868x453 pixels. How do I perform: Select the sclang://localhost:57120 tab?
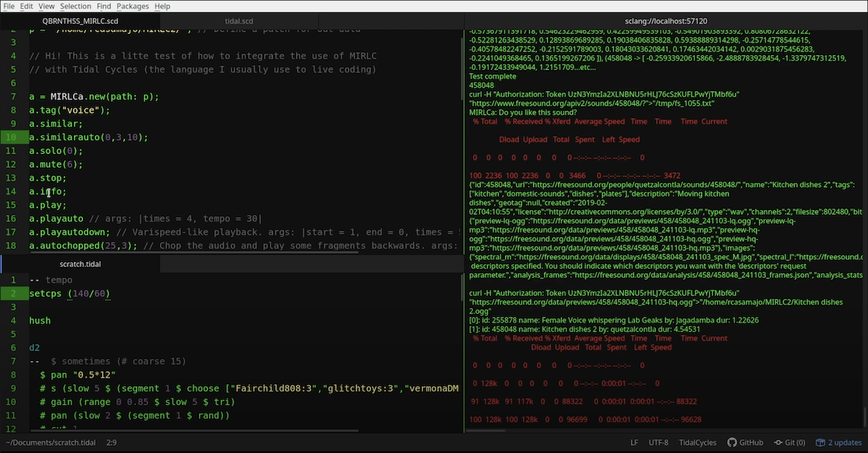click(665, 22)
